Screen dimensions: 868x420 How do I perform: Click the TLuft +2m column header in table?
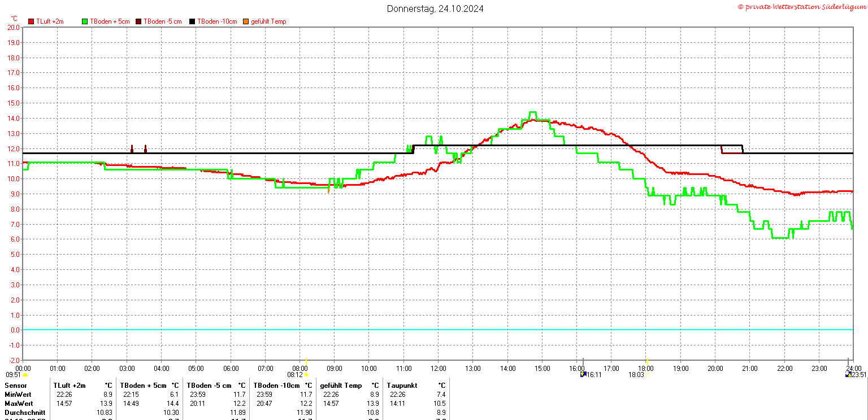coord(70,386)
